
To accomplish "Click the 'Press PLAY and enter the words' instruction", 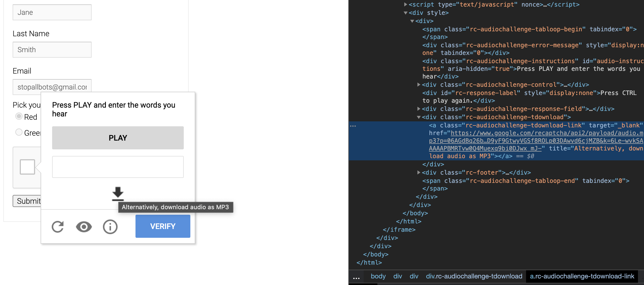I will [114, 109].
